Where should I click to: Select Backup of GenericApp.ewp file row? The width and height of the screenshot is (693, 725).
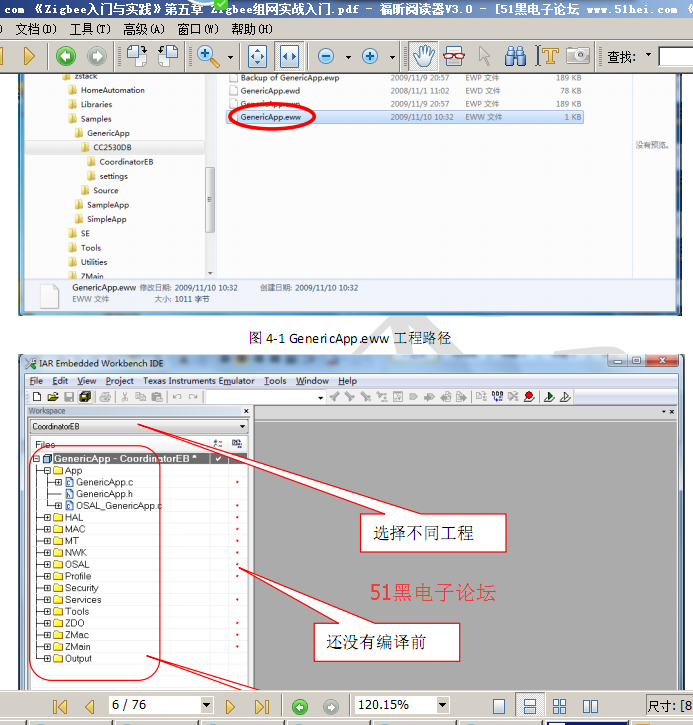(405, 78)
